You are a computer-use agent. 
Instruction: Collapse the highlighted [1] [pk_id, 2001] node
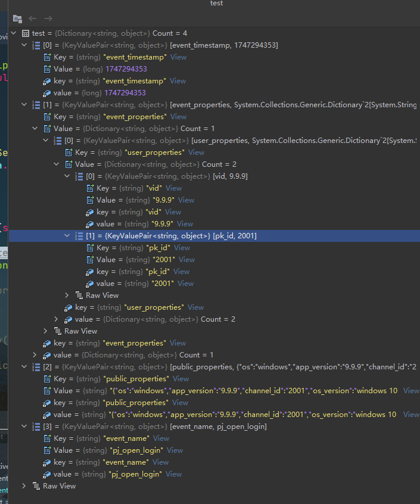[x=67, y=235]
